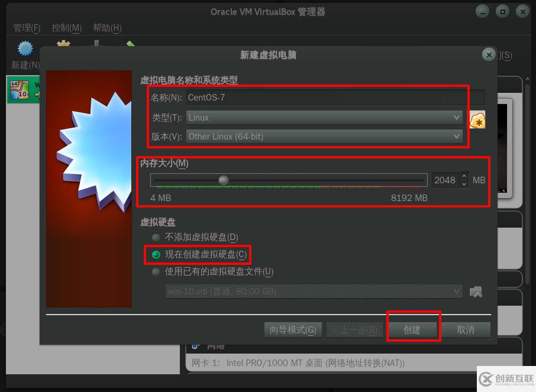Maximize the VirtualBox manager window
The height and width of the screenshot is (392, 536).
[502, 12]
